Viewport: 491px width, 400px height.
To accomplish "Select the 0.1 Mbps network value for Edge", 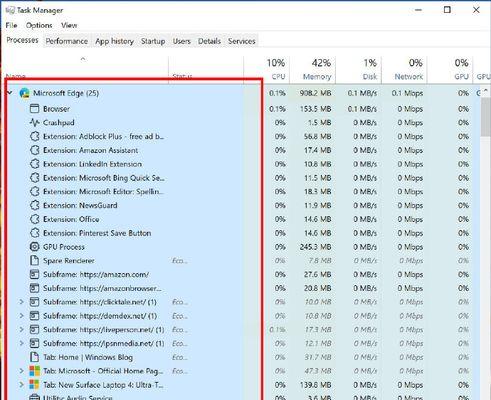I will tap(407, 93).
